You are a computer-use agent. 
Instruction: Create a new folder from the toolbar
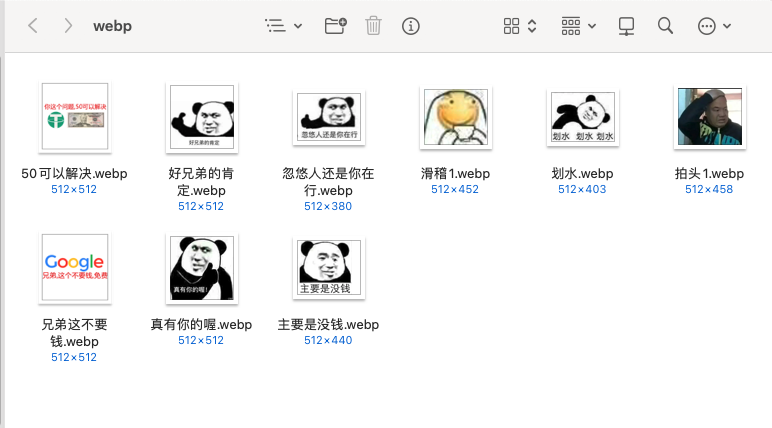(x=336, y=26)
